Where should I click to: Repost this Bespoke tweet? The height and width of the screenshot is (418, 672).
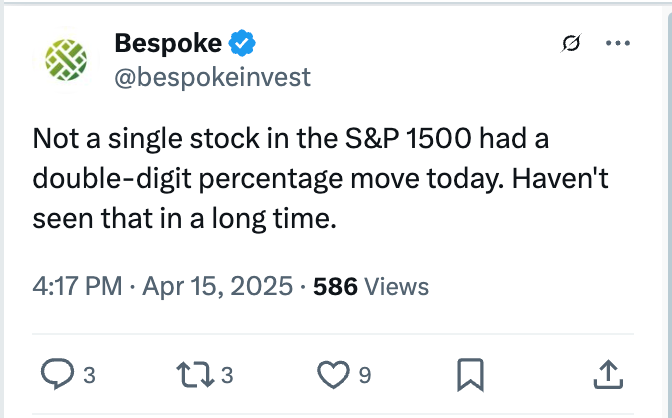click(x=195, y=375)
